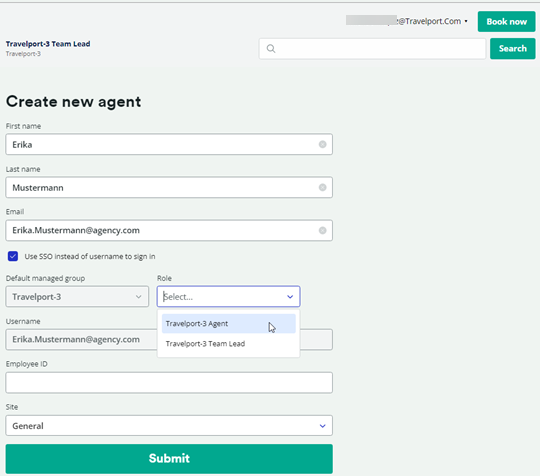The image size is (540, 476).
Task: Clear the Last name field icon
Action: 322,187
